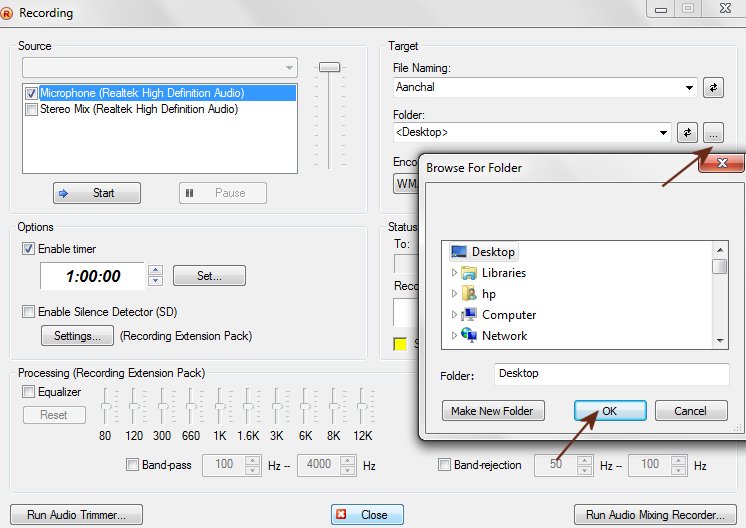Screen dimensions: 746x528
Task: Decrease timer with down stepper arrow
Action: tap(156, 281)
